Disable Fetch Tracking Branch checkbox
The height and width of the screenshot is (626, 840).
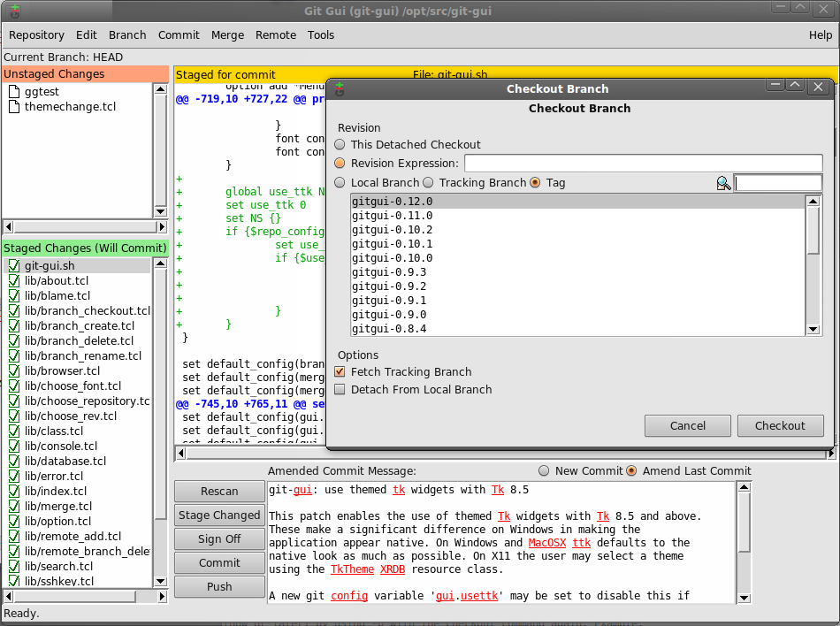coord(340,372)
